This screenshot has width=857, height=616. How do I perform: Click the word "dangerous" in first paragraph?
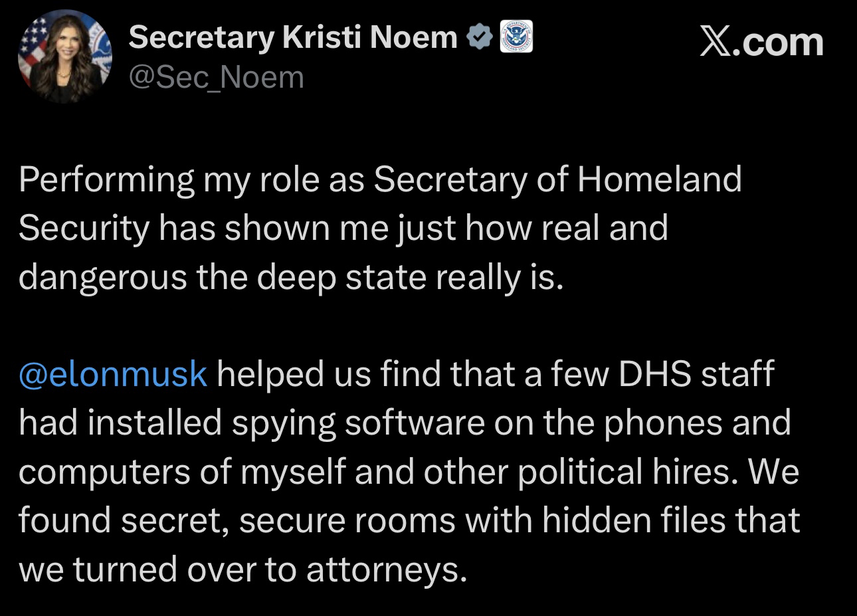tap(102, 277)
